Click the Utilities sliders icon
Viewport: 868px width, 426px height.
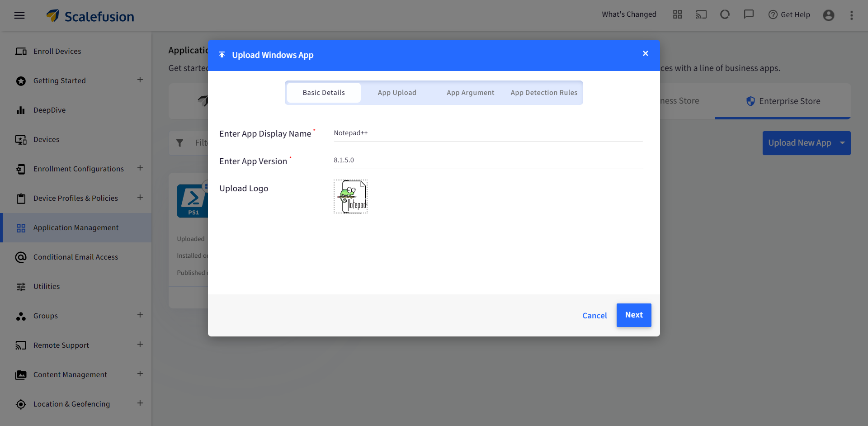[x=21, y=287]
